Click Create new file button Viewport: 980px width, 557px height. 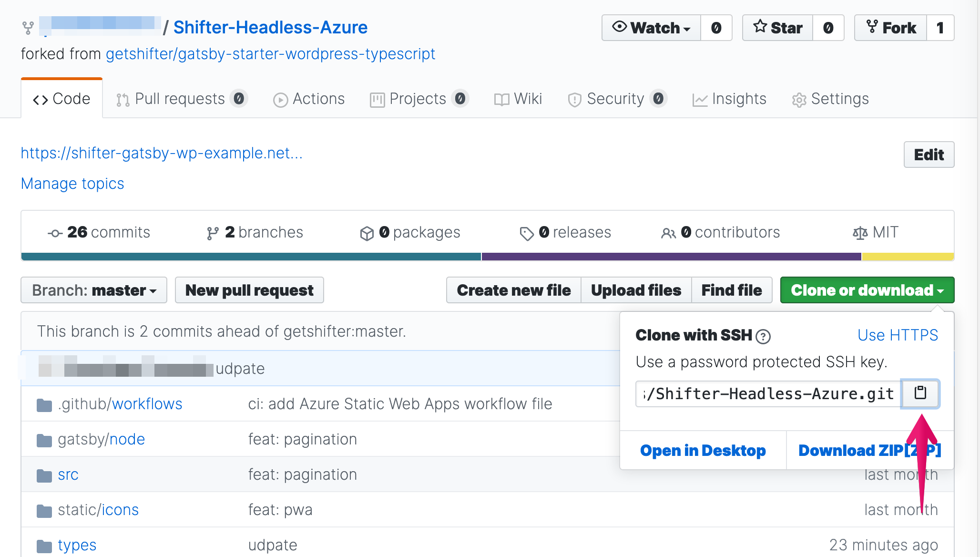(514, 290)
